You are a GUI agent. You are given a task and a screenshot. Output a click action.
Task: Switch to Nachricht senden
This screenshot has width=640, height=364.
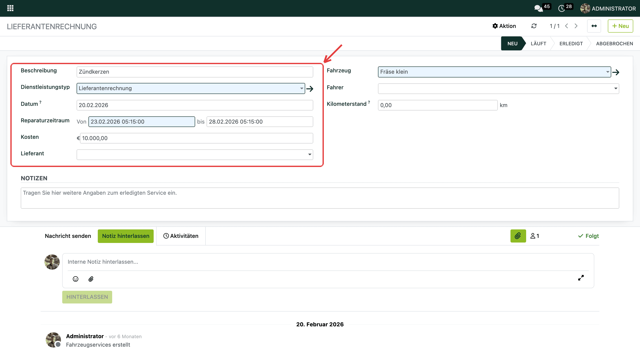pos(68,236)
